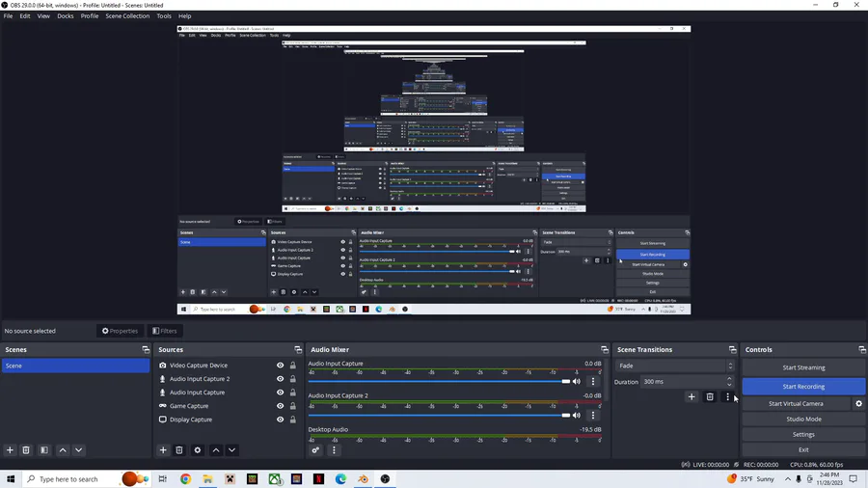Click Start Virtual Camera button
This screenshot has width=868, height=488.
tap(796, 403)
